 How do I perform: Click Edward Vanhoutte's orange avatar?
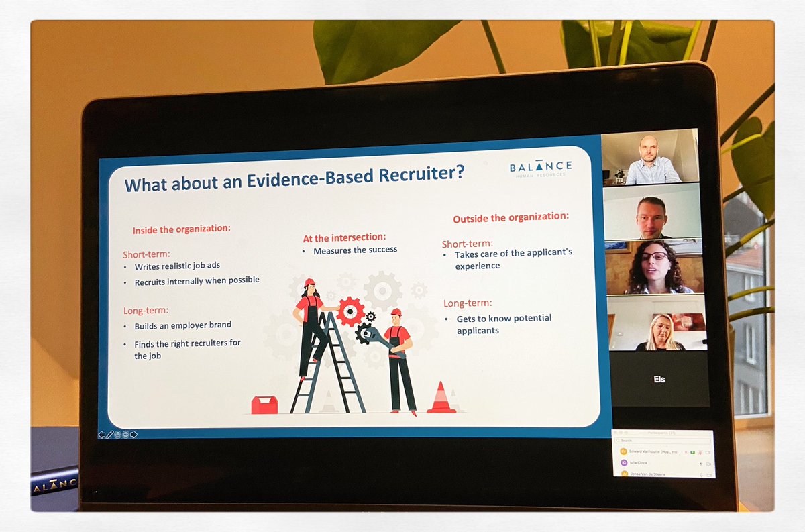tap(624, 451)
